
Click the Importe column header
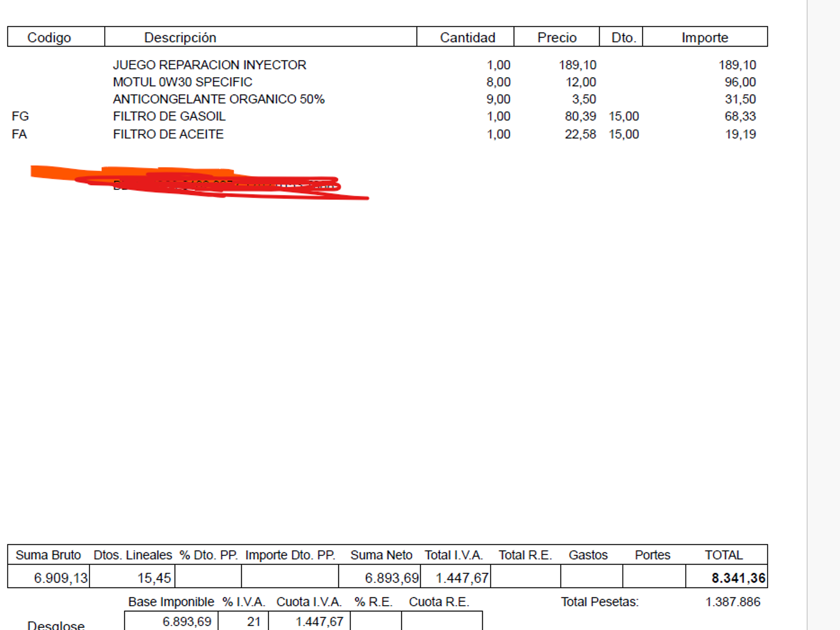[x=704, y=38]
